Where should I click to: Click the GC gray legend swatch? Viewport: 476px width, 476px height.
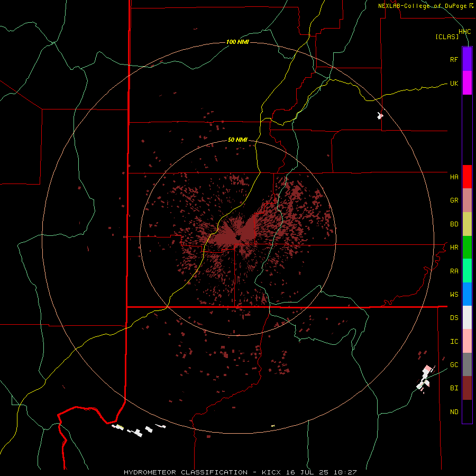coord(467,364)
